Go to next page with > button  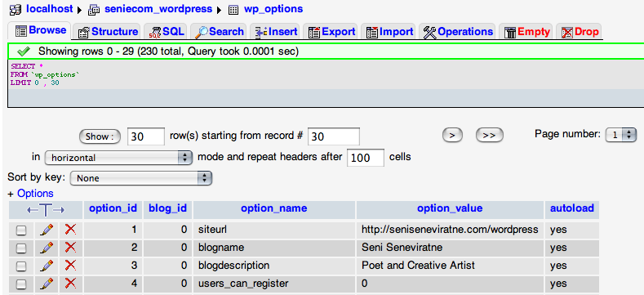pyautogui.click(x=452, y=135)
